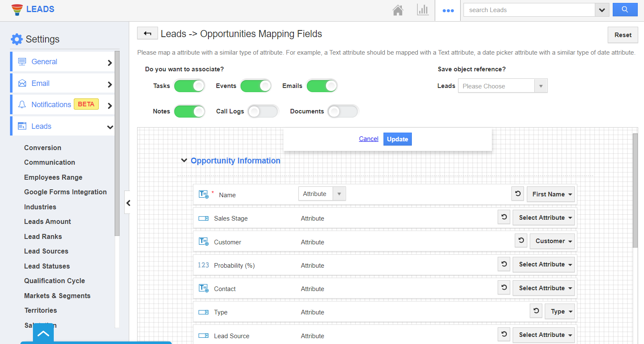Open the Employees Range link

coord(53,177)
